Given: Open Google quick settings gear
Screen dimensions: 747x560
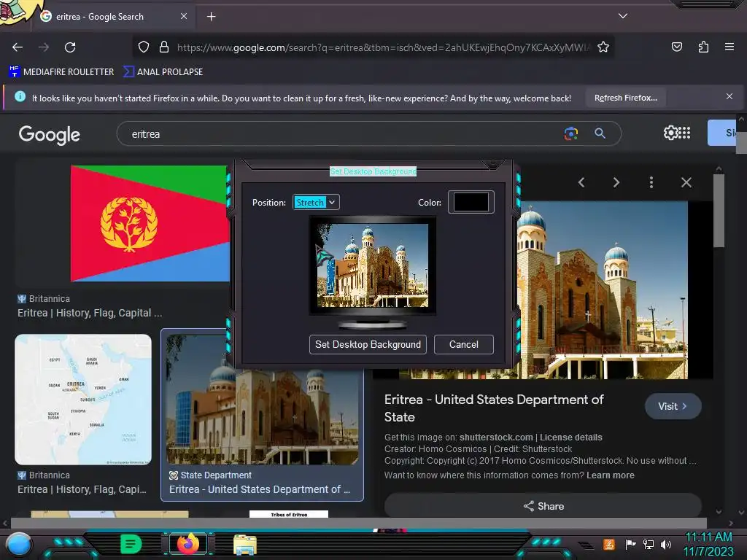Looking at the screenshot, I should (670, 133).
